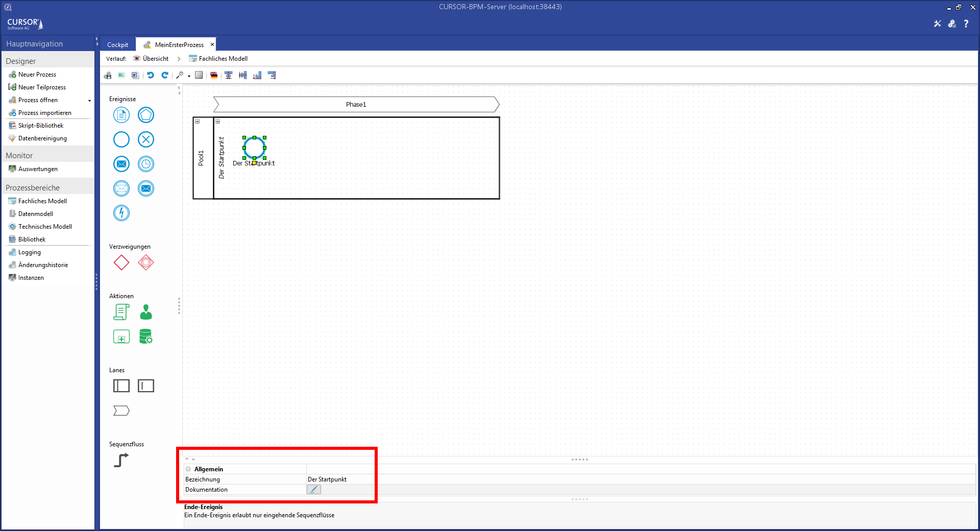
Task: Open Technisches Modell in Prozessbereiche
Action: [x=45, y=227]
